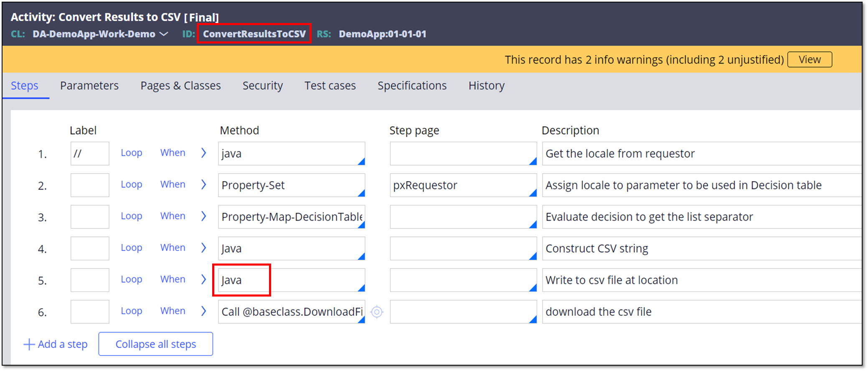Click the ConvertResultsToCSV ID text
Viewport: 868px width, 371px height.
[254, 34]
